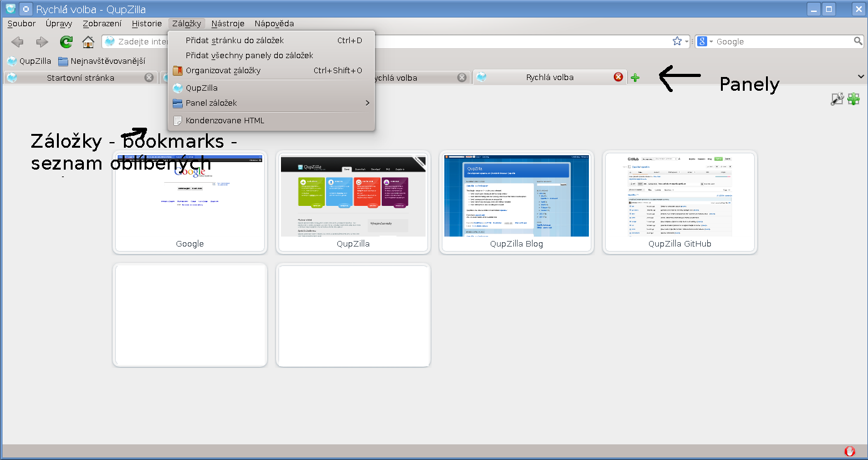Open the QupZilla bookmark in the menu
Screen dimensions: 868x460
coord(271,88)
